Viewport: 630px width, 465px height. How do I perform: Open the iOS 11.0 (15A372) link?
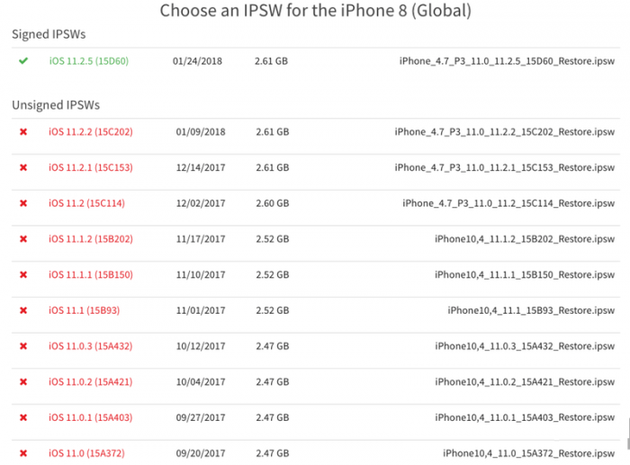point(86,454)
